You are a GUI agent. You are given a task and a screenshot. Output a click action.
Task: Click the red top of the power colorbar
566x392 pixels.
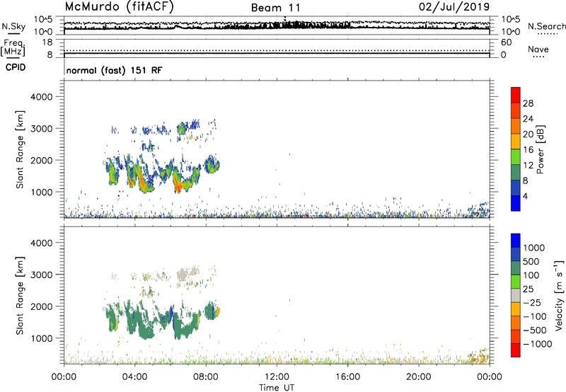516,95
